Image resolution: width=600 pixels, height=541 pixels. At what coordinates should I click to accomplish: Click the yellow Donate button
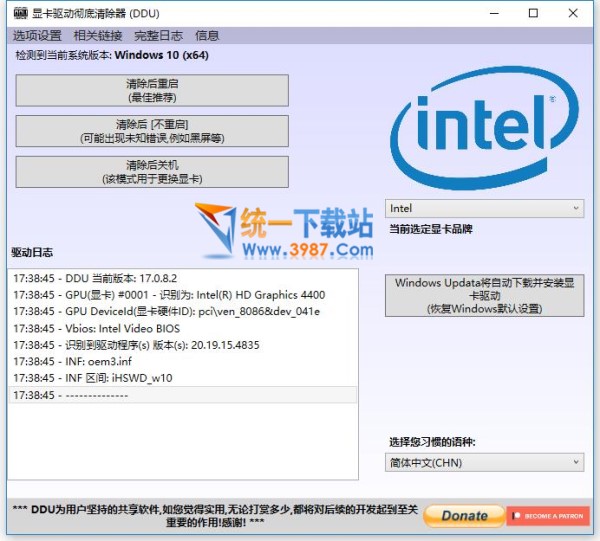click(464, 516)
